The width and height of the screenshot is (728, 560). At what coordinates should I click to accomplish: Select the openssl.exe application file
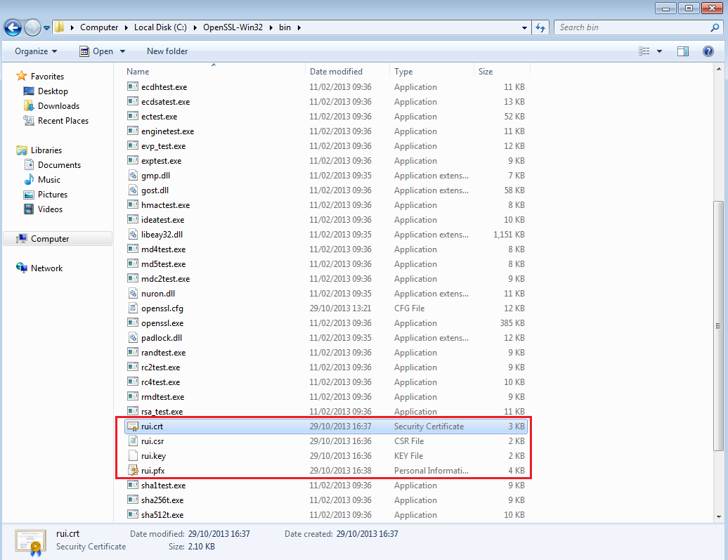162,323
